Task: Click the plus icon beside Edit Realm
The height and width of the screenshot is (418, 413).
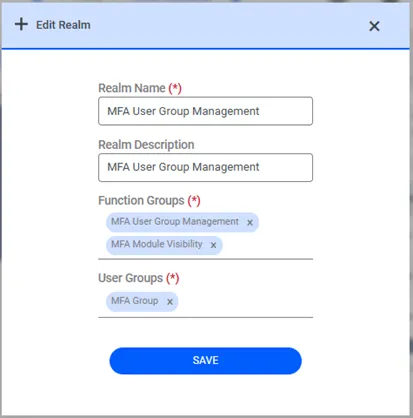Action: pos(21,24)
